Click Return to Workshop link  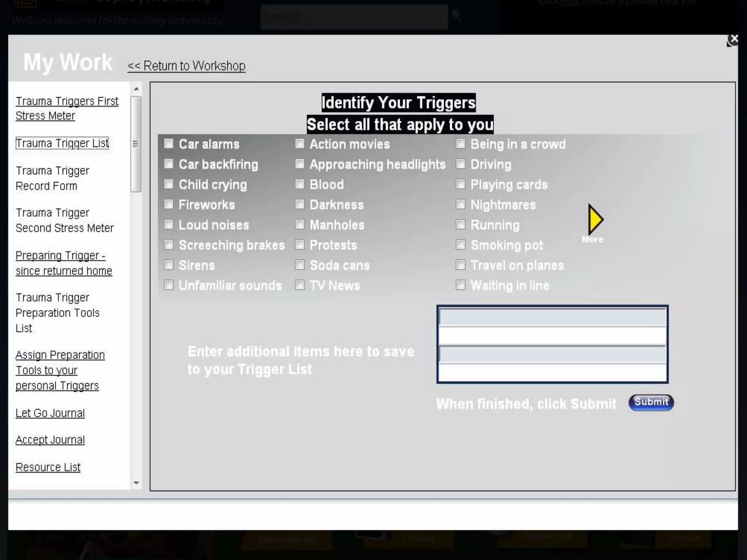pyautogui.click(x=186, y=66)
